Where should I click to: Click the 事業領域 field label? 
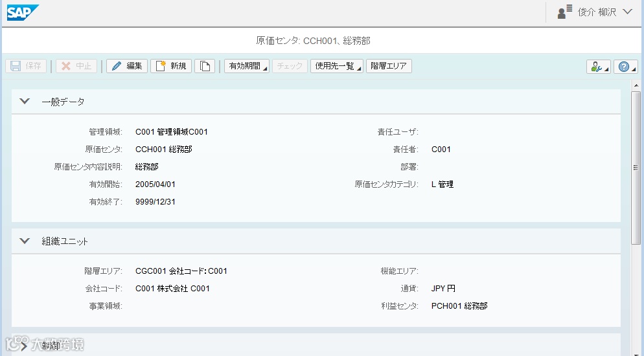click(x=106, y=306)
